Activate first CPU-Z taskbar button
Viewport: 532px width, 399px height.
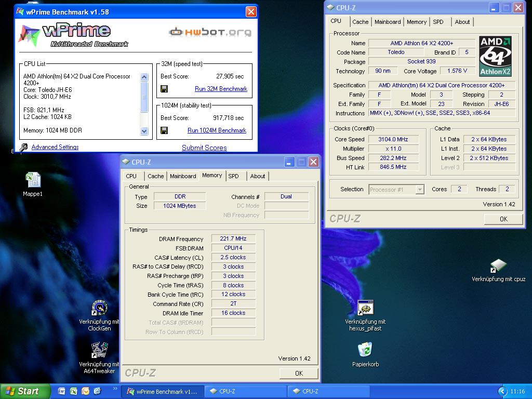(x=246, y=392)
